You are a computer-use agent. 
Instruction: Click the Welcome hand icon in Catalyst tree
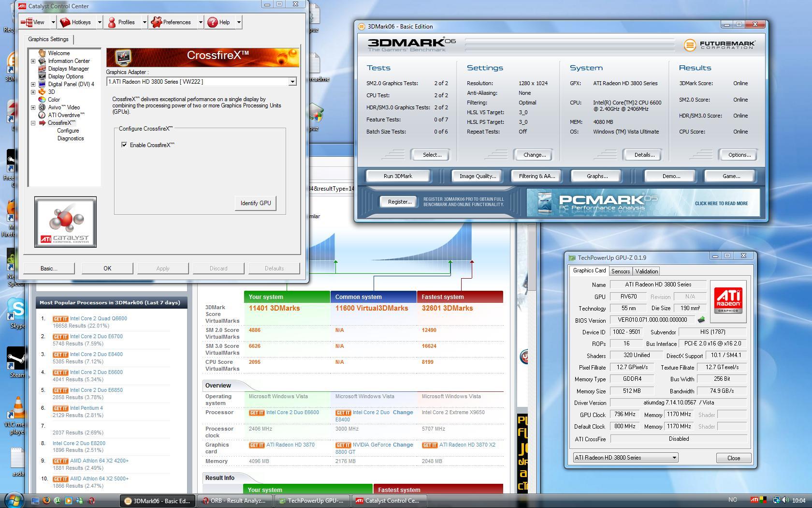pyautogui.click(x=42, y=53)
